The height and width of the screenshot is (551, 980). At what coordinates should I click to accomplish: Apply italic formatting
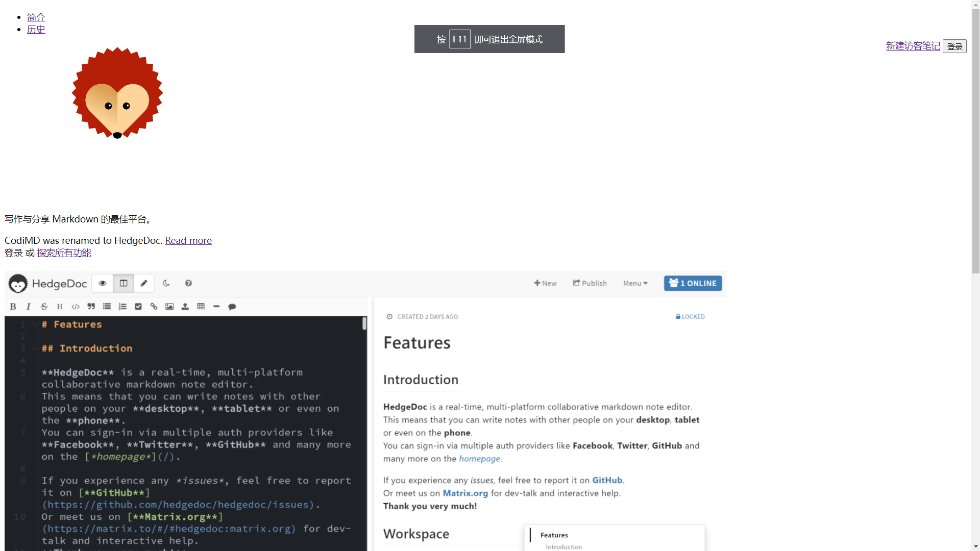29,306
